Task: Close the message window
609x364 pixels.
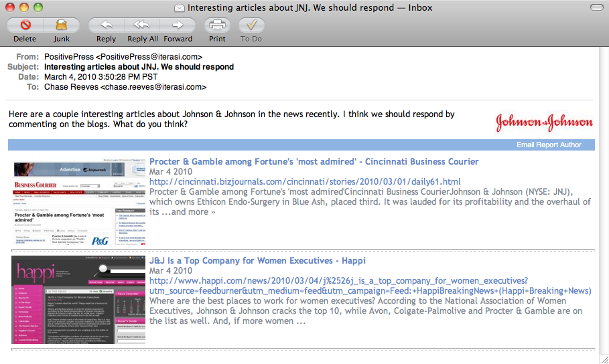Action: pos(9,7)
